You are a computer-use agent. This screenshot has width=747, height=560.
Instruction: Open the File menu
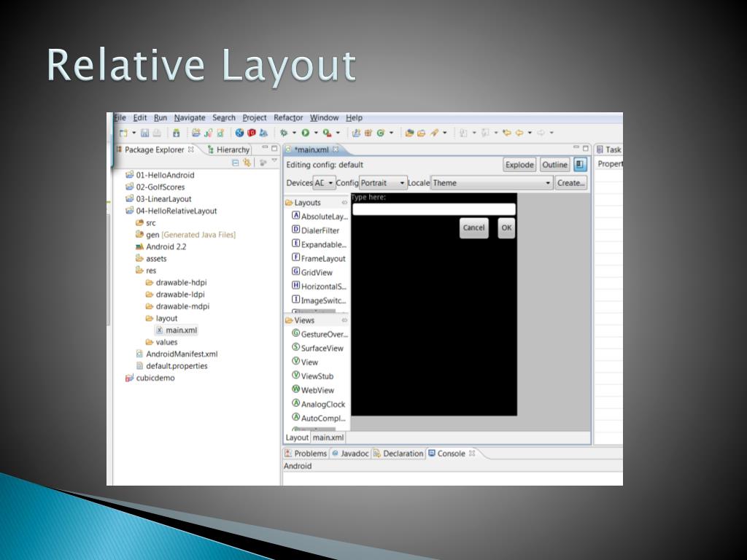click(x=120, y=117)
